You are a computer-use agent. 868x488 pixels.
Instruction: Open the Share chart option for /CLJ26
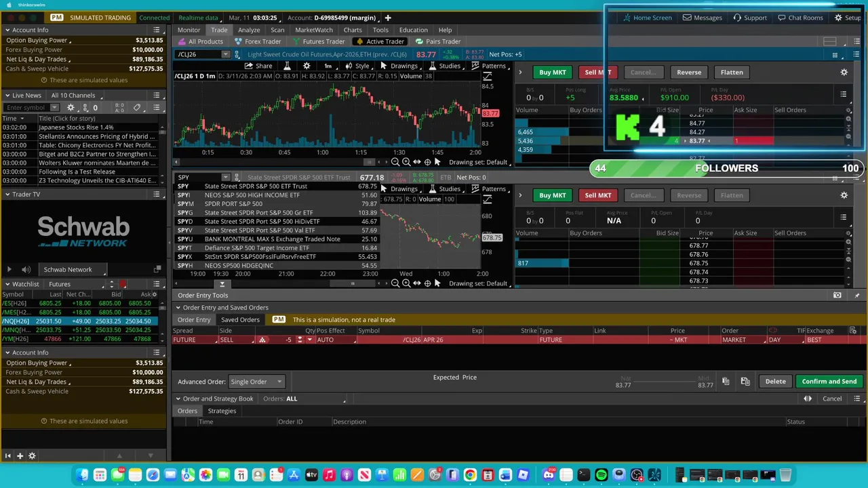point(258,66)
